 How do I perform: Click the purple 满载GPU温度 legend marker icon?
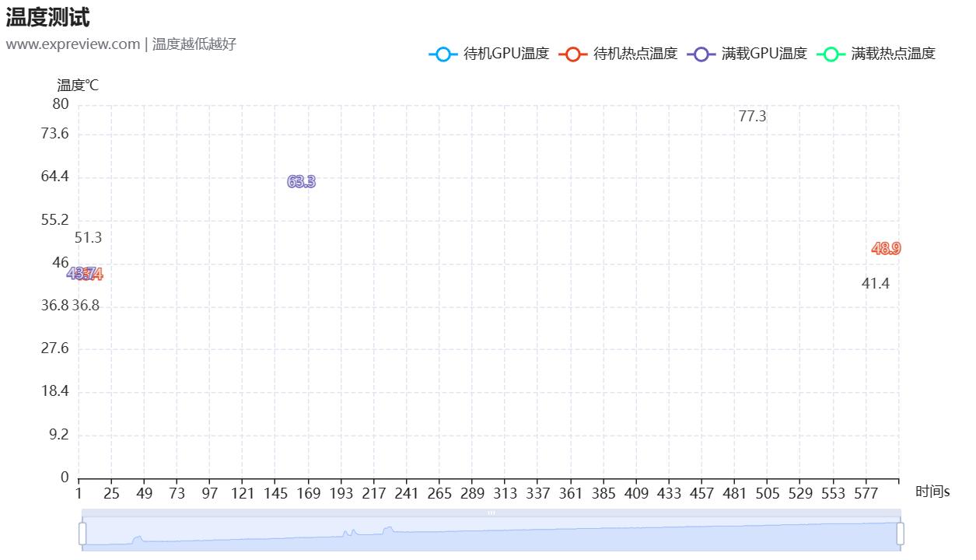click(x=702, y=54)
